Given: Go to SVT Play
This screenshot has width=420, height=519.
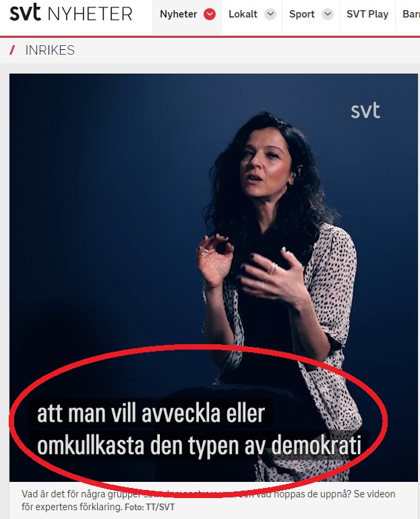Looking at the screenshot, I should 367,14.
